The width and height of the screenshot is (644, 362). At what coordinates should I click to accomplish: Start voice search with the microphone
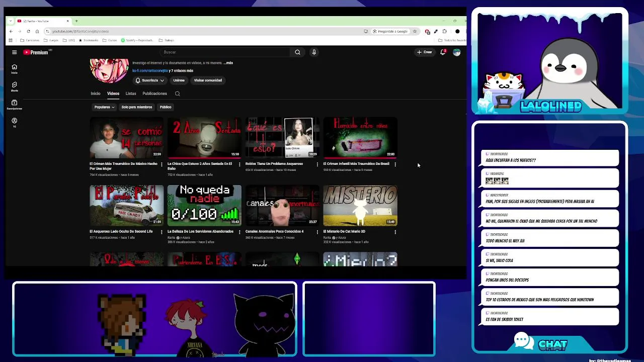point(314,52)
